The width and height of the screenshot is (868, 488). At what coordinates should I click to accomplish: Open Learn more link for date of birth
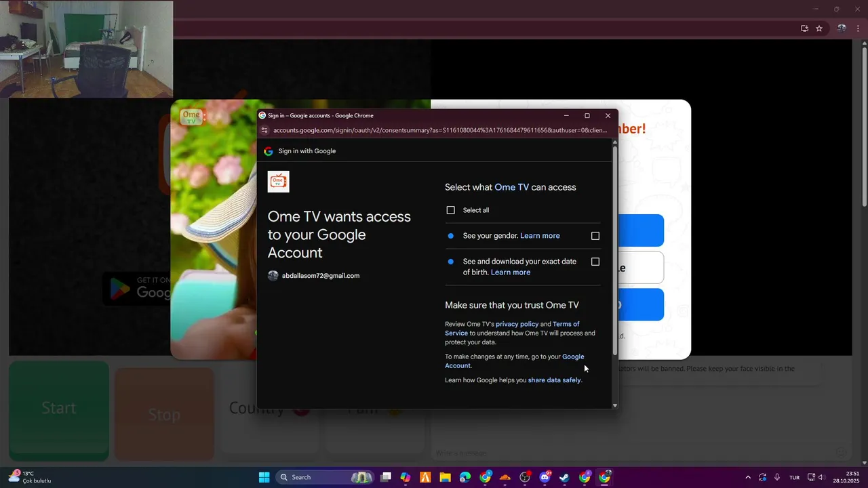511,272
